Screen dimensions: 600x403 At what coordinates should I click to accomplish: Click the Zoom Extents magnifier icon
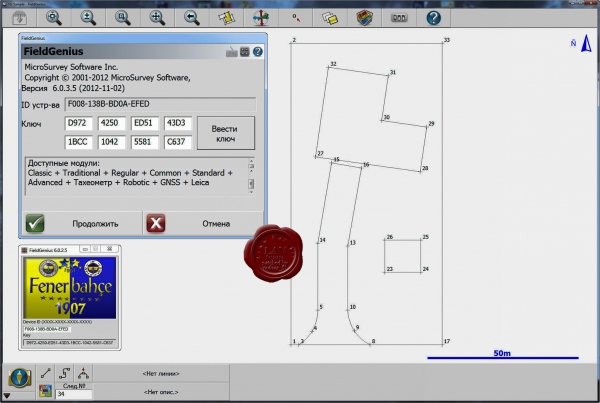pyautogui.click(x=54, y=18)
